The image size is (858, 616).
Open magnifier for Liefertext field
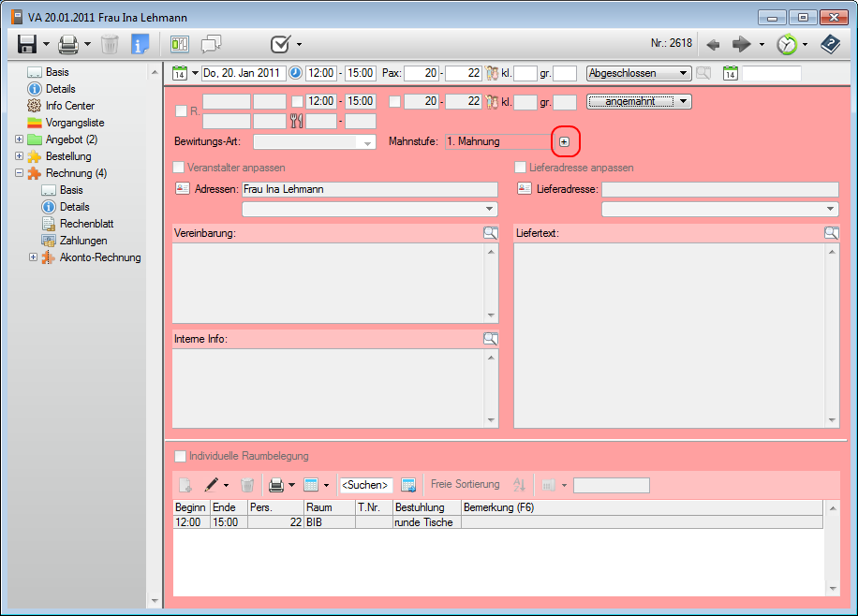(831, 233)
